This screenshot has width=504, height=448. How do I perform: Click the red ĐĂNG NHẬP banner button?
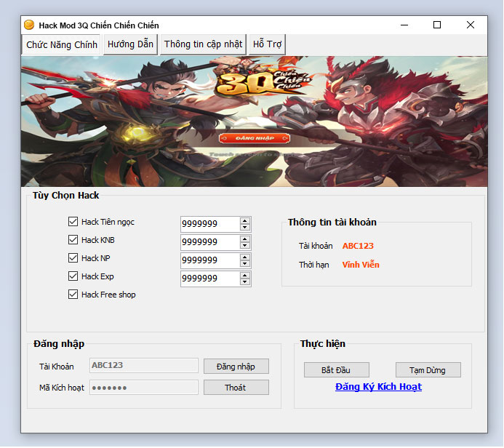point(255,138)
